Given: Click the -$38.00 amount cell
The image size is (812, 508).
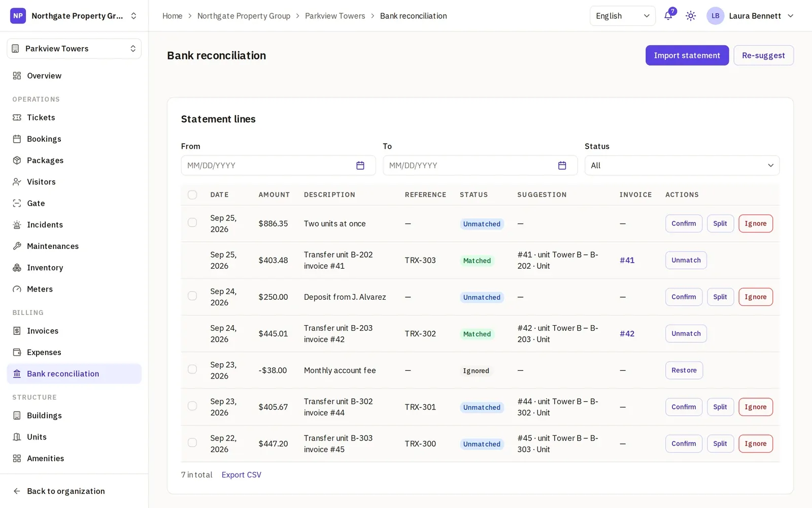Looking at the screenshot, I should click(273, 370).
